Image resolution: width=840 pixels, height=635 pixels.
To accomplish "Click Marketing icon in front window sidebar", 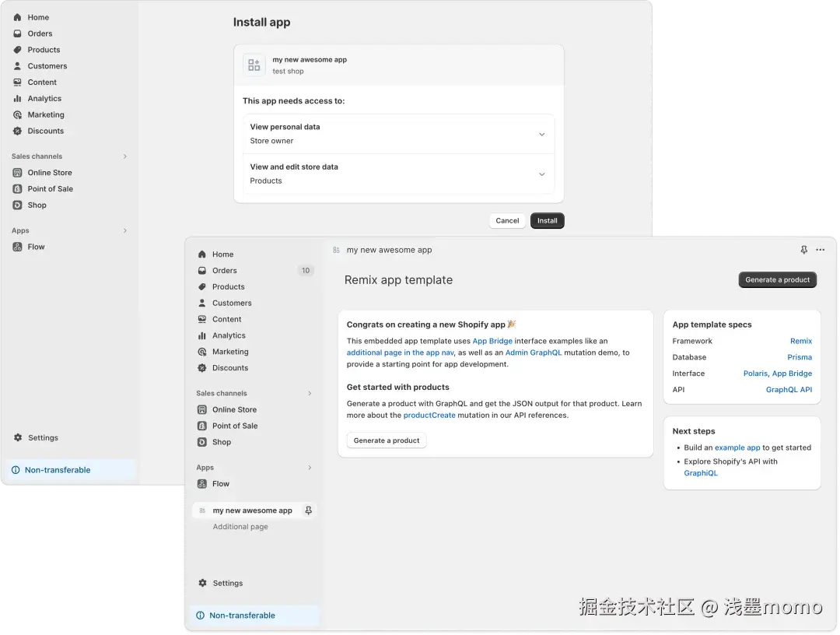I will [x=202, y=352].
